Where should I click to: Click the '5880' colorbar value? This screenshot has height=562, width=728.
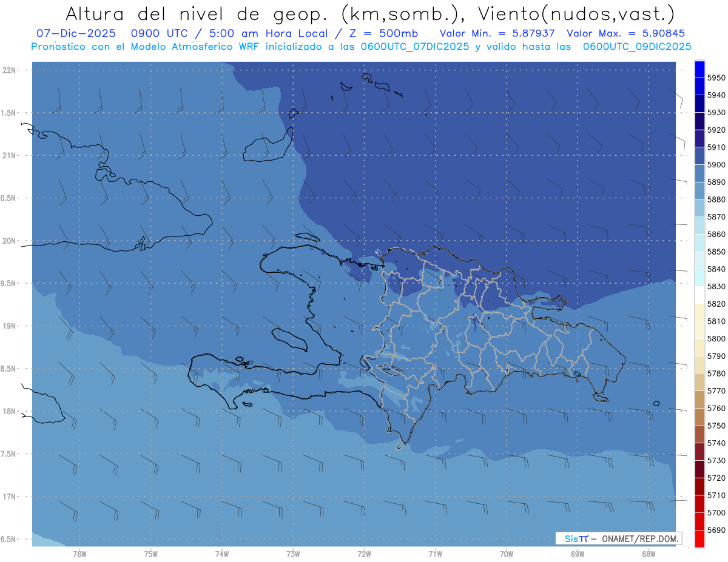click(716, 199)
